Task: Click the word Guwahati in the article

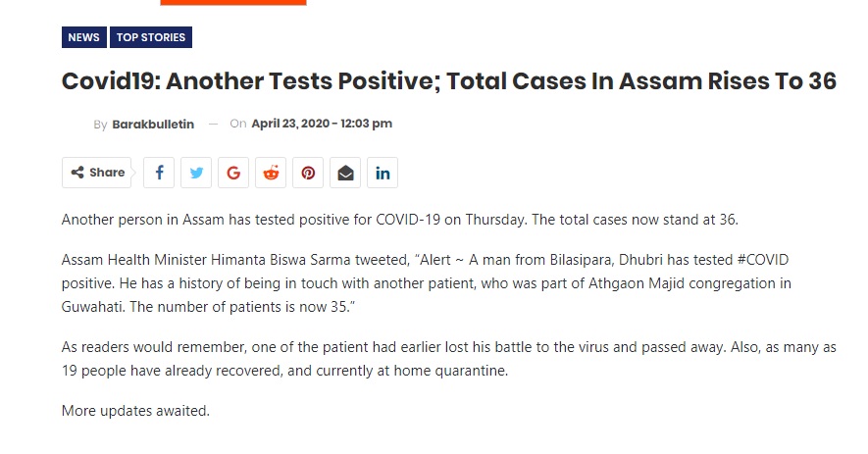Action: (x=93, y=307)
